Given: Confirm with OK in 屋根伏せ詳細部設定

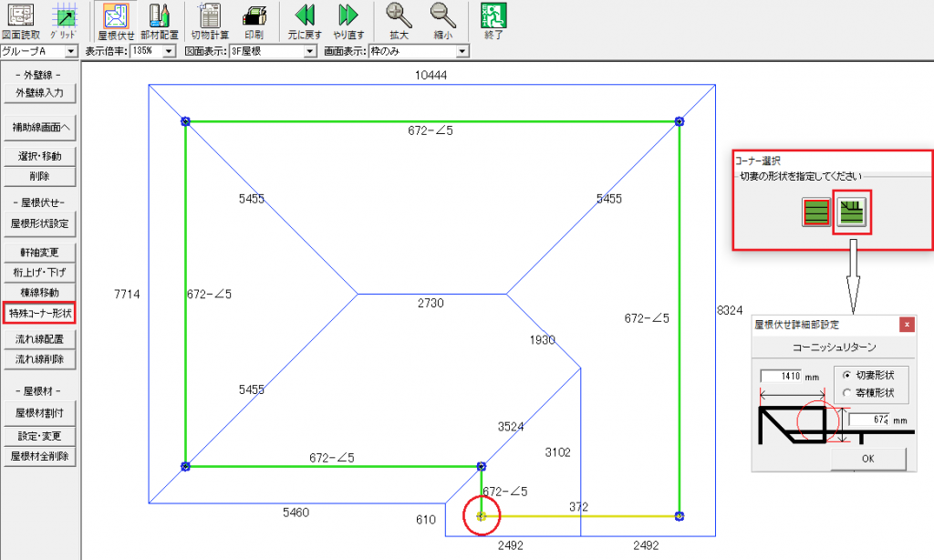Looking at the screenshot, I should click(x=868, y=459).
